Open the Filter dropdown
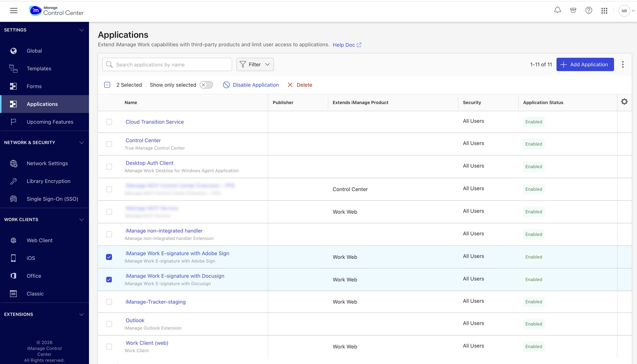Viewport: 637px width, 364px height. (x=255, y=64)
